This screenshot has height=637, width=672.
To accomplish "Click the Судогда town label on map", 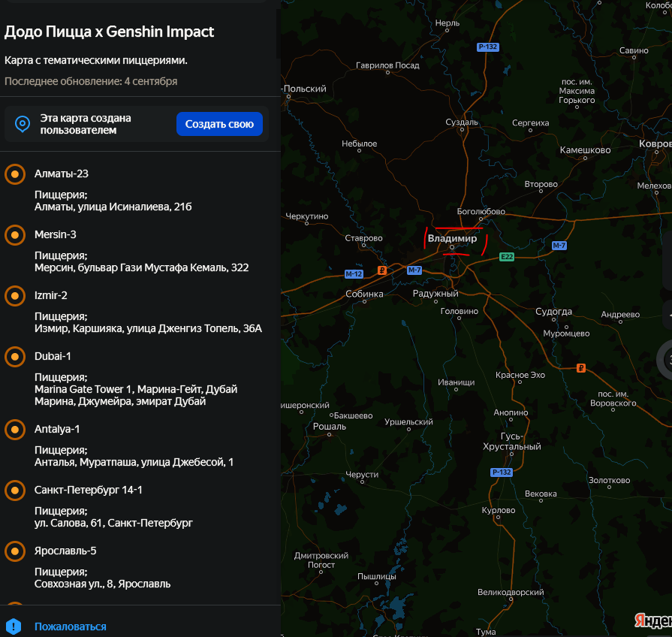I will pyautogui.click(x=553, y=312).
